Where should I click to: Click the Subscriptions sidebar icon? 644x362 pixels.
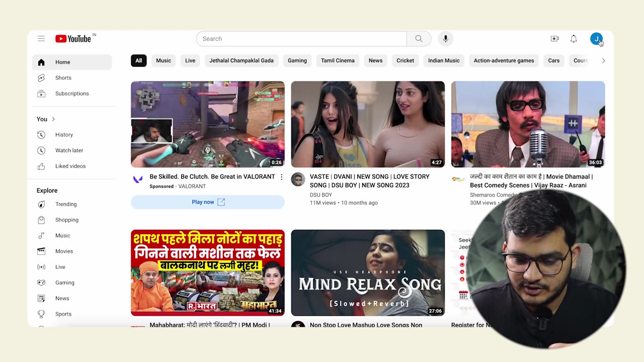point(41,94)
